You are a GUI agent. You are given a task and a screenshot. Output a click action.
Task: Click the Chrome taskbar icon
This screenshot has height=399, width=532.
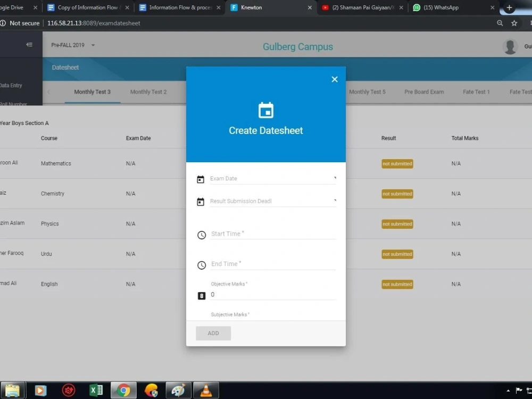coord(123,390)
